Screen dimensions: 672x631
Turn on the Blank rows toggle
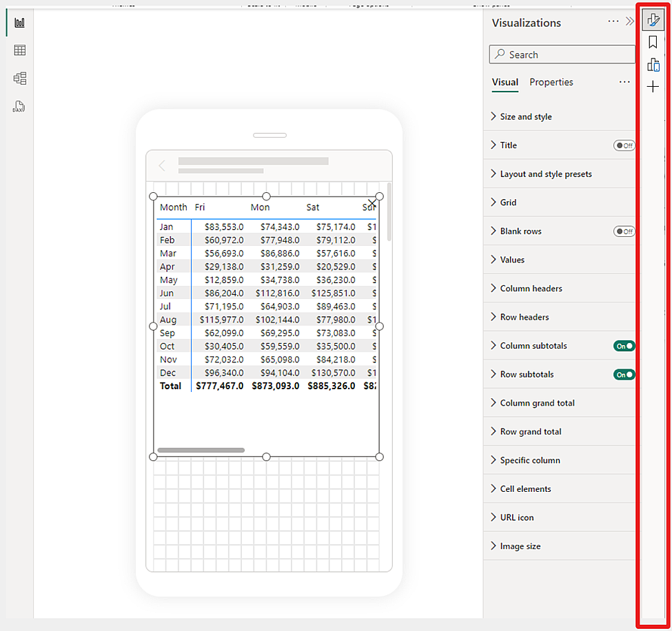pyautogui.click(x=624, y=231)
